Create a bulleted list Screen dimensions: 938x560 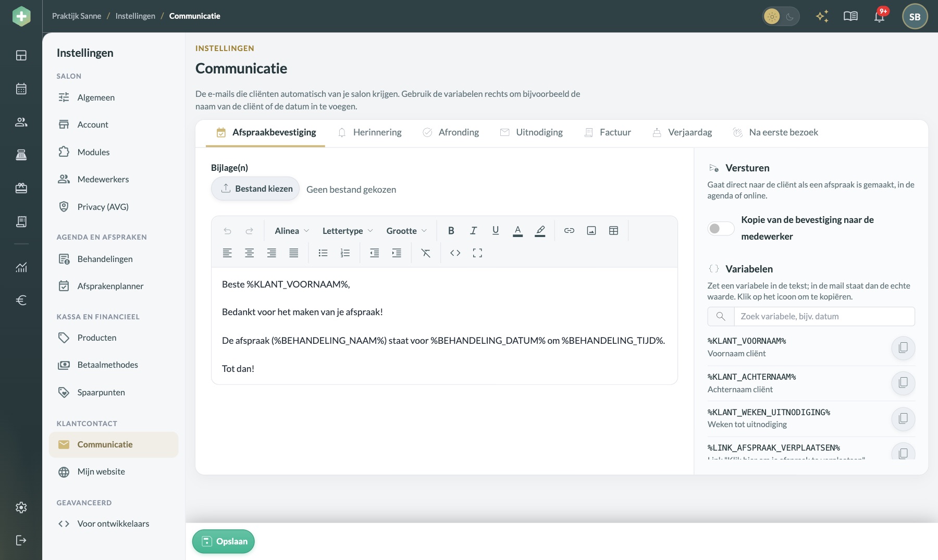323,253
